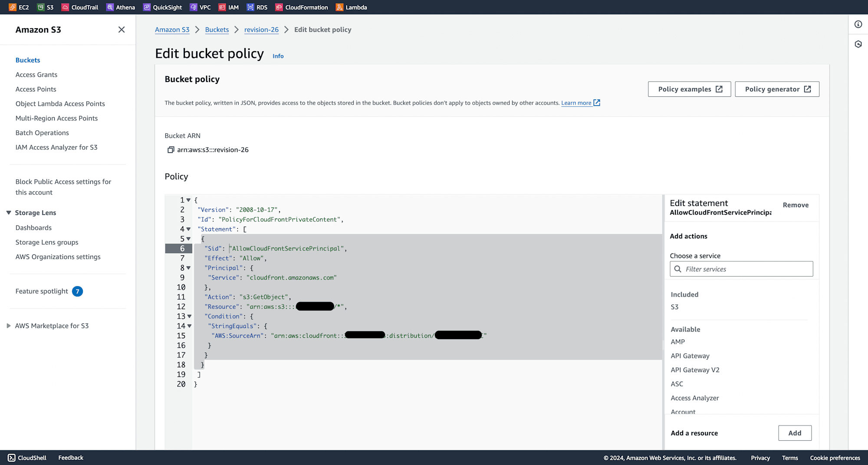The image size is (868, 465).
Task: Open the Athena shortcut icon
Action: [x=110, y=7]
